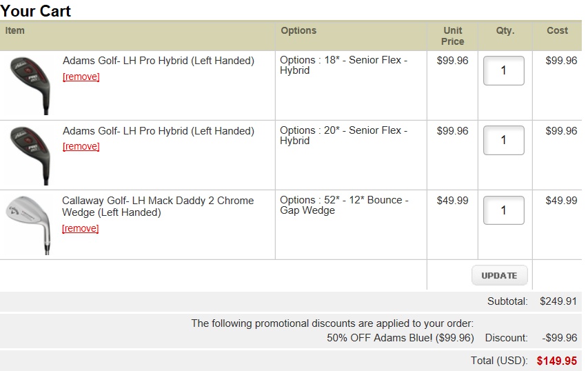Screen dimensions: 588x371
Task: Click the Callaway Mack Daddy 2 wedge title
Action: [157, 206]
